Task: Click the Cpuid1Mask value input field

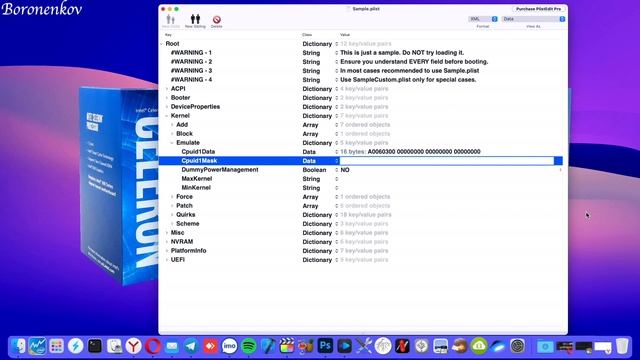Action: point(447,161)
